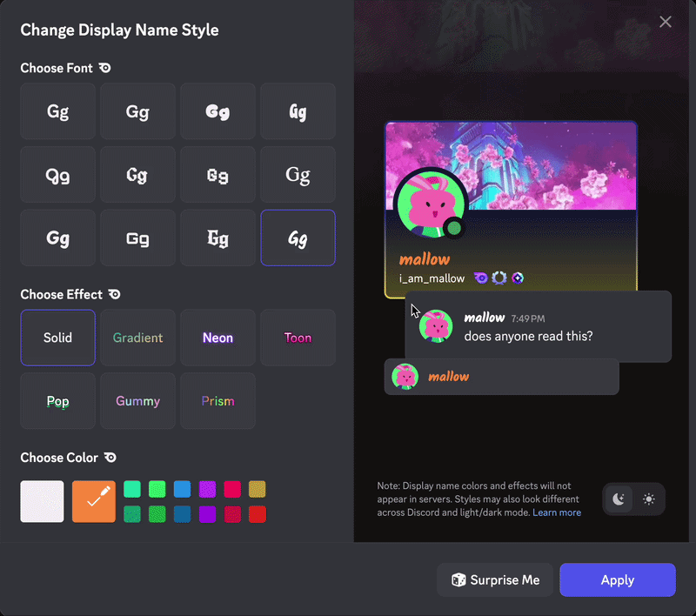Pick the gold color swatch
The image size is (696, 616).
[257, 489]
